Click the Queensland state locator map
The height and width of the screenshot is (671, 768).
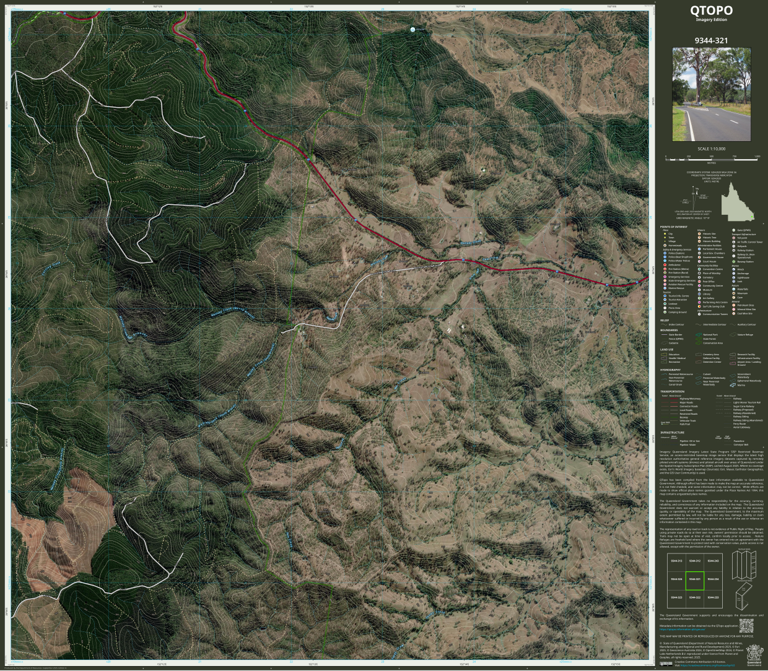click(x=737, y=202)
